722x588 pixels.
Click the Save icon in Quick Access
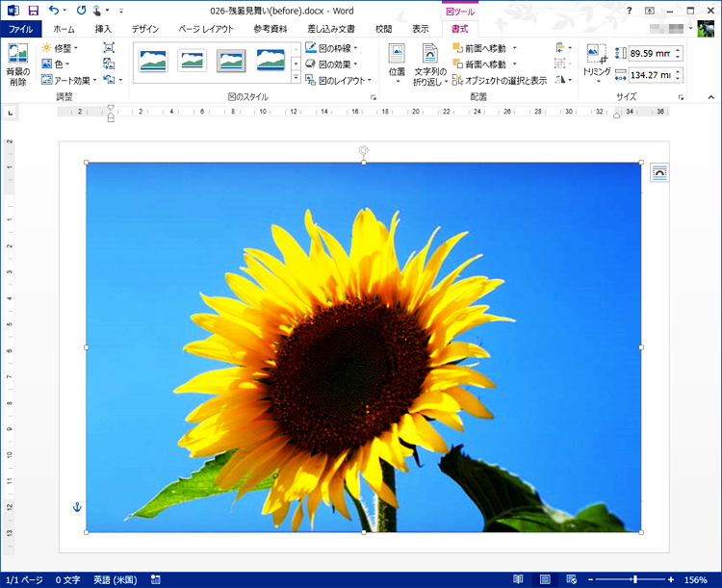(x=33, y=11)
